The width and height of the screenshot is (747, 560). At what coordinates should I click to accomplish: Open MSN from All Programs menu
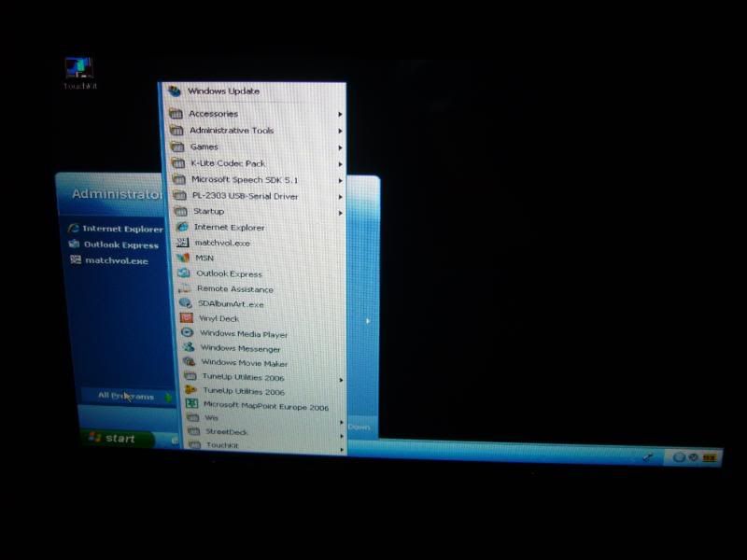(x=204, y=259)
